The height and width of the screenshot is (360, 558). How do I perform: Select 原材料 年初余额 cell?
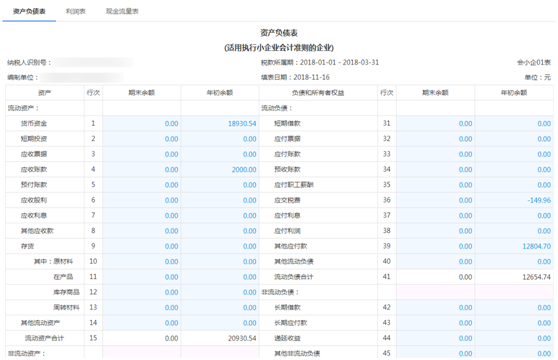pyautogui.click(x=220, y=261)
